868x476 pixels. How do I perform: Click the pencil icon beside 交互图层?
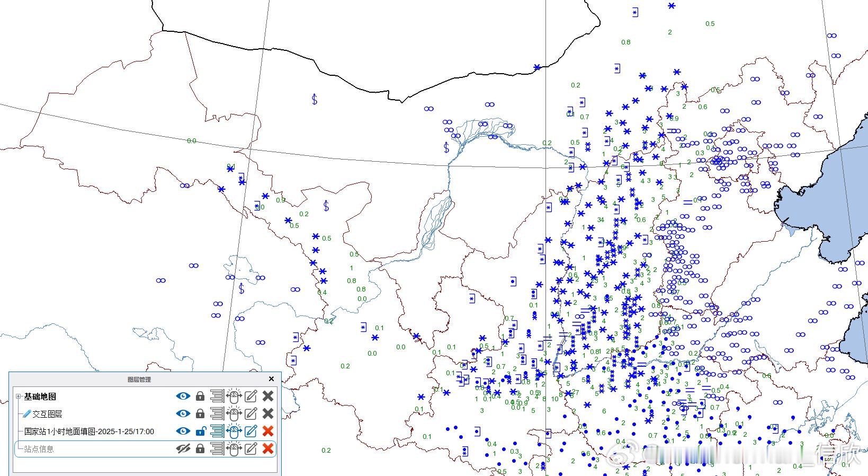pyautogui.click(x=27, y=414)
